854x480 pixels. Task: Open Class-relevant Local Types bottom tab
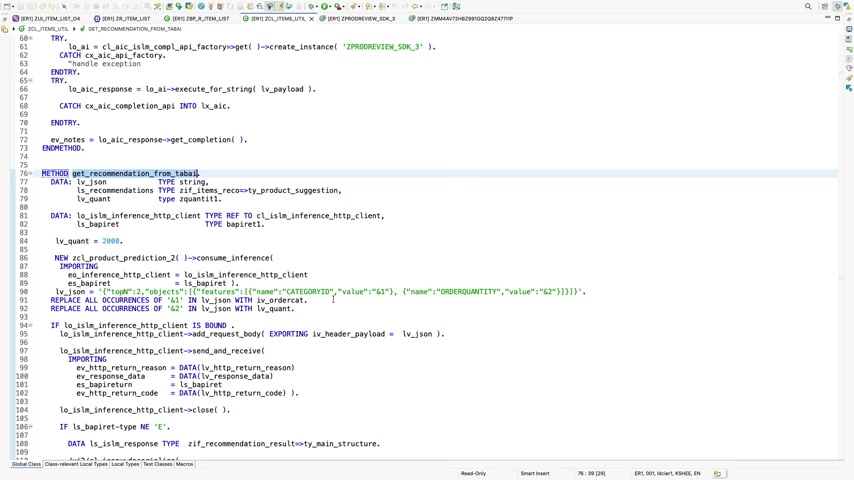click(76, 464)
